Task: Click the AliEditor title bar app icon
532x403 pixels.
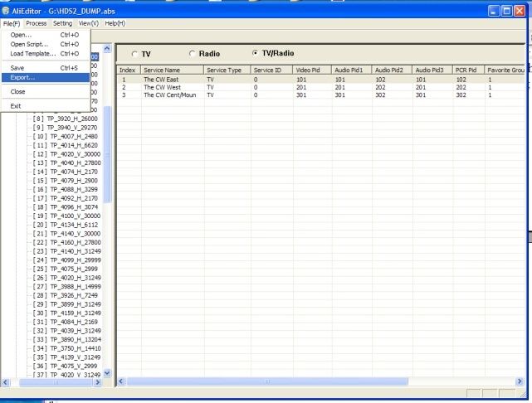Action: pyautogui.click(x=5, y=11)
